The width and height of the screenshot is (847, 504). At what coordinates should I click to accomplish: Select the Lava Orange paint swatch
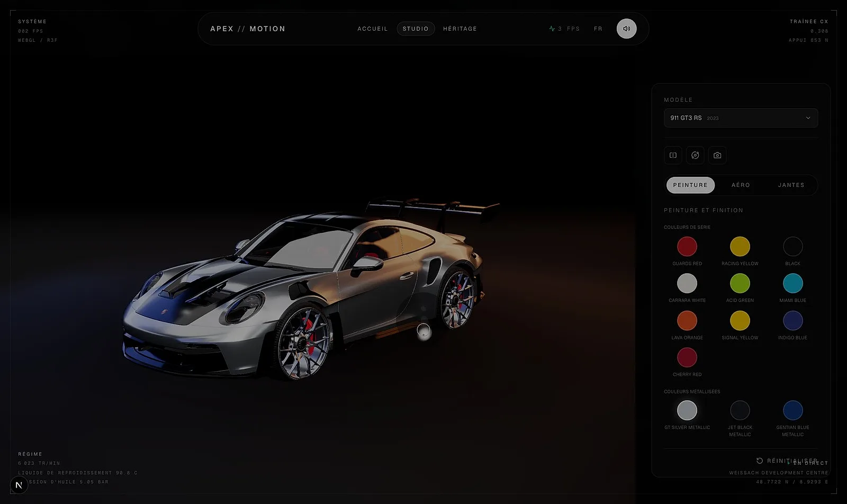687,321
